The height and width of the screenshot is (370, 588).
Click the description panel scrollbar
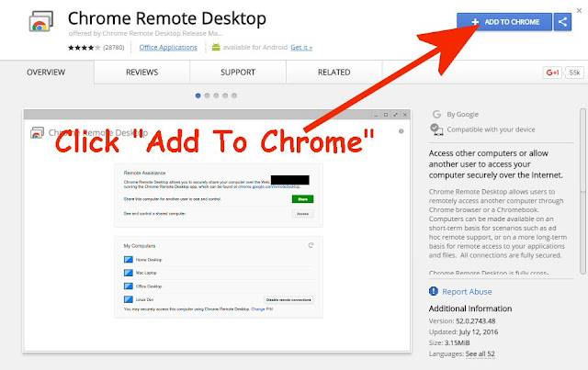point(582,191)
